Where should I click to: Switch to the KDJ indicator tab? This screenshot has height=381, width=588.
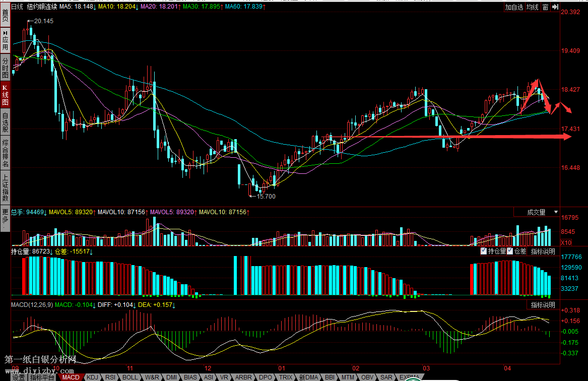click(92, 377)
